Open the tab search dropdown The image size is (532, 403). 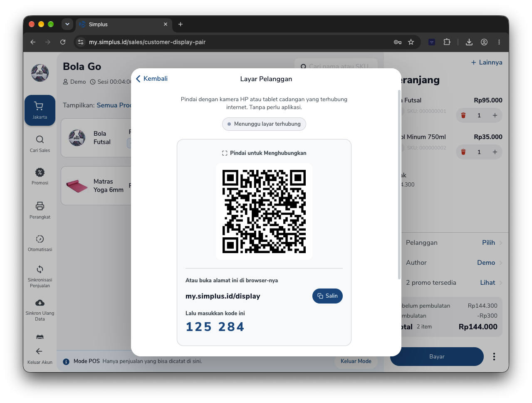[67, 24]
